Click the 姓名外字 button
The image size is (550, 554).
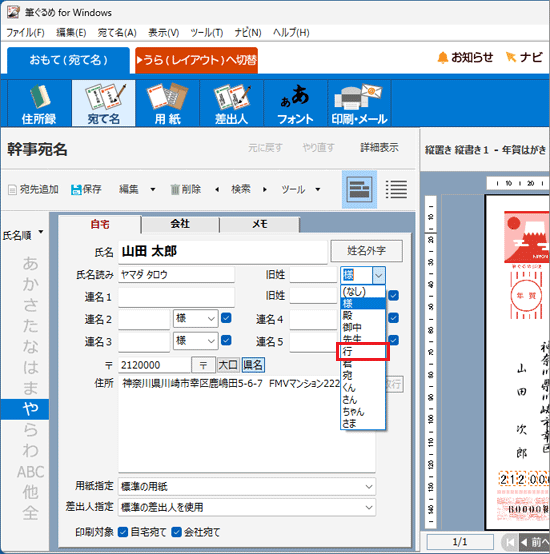[x=366, y=251]
